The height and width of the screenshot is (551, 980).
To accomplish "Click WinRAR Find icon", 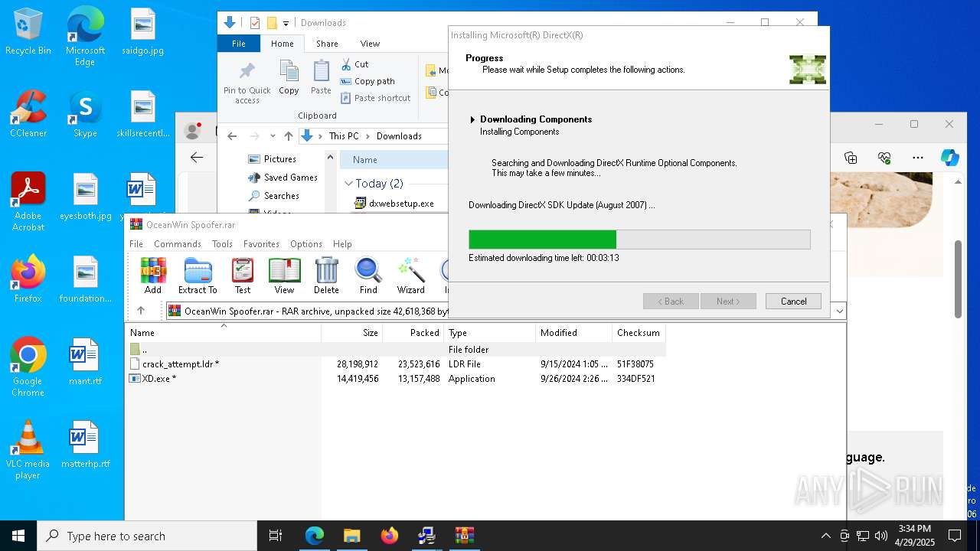I will [368, 275].
